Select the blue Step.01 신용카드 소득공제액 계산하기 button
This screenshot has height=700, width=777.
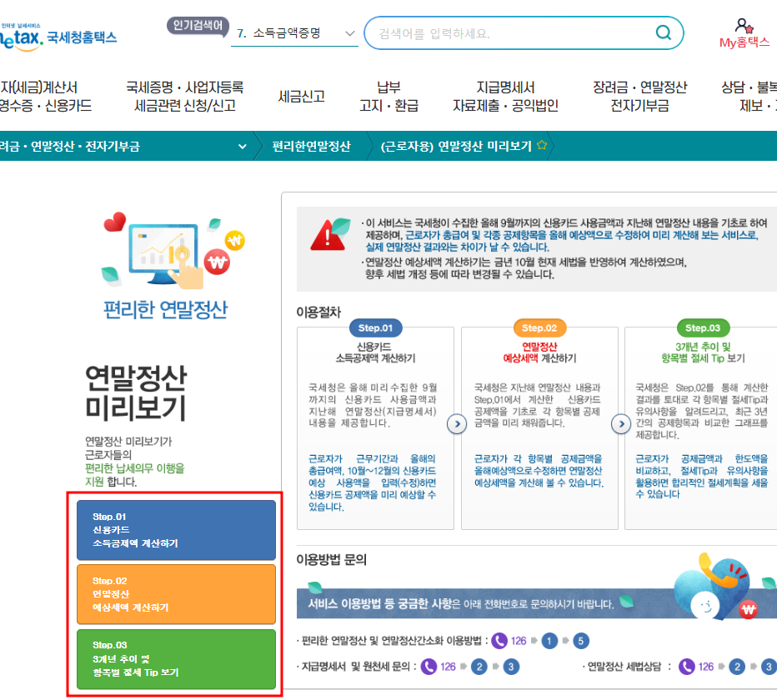tap(176, 530)
